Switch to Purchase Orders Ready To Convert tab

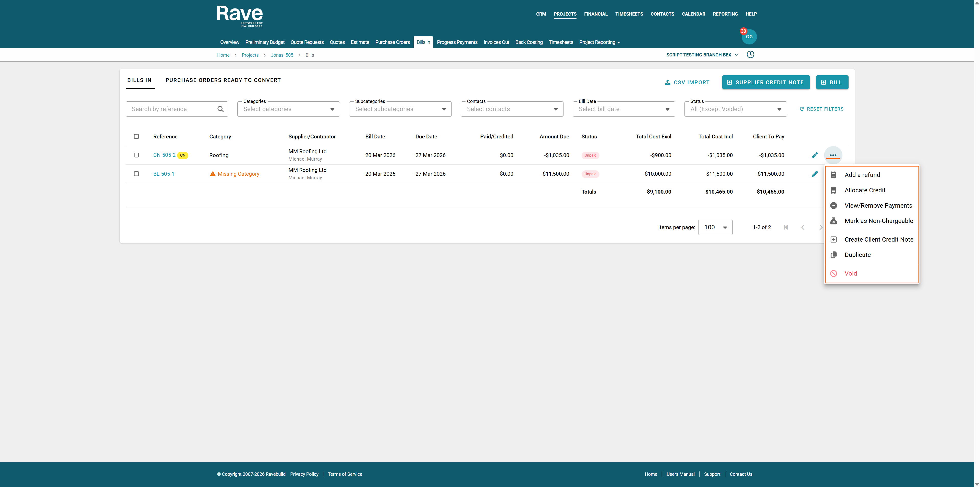coord(223,80)
